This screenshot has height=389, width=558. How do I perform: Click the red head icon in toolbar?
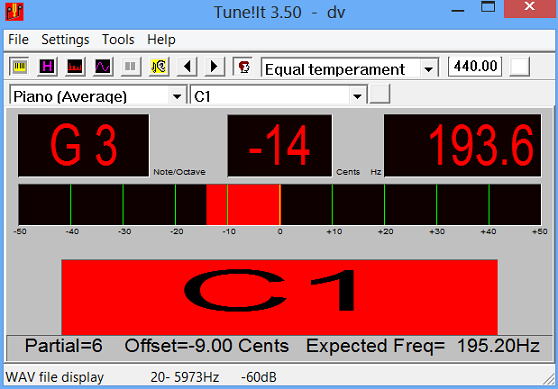(243, 67)
